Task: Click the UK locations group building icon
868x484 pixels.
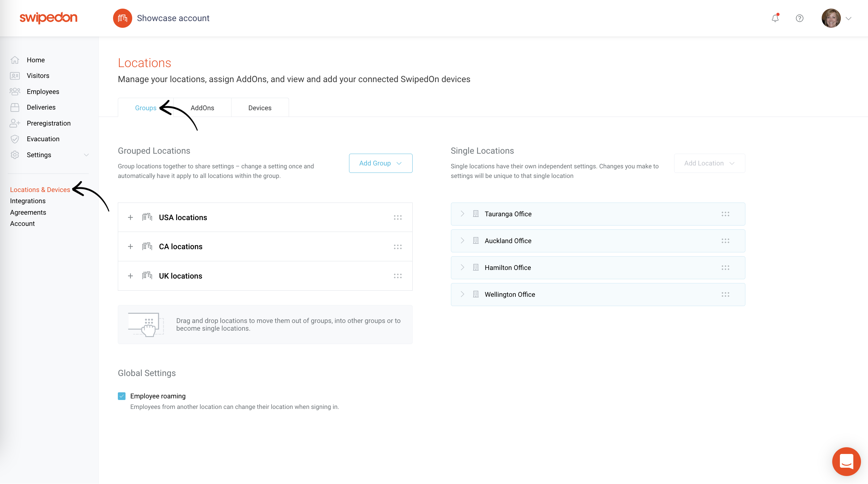Action: coord(147,276)
